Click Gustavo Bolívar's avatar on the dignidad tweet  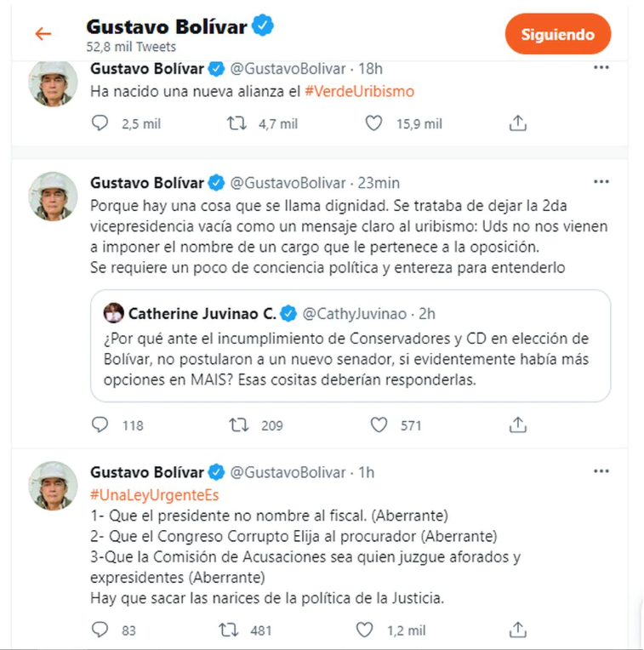(x=54, y=197)
